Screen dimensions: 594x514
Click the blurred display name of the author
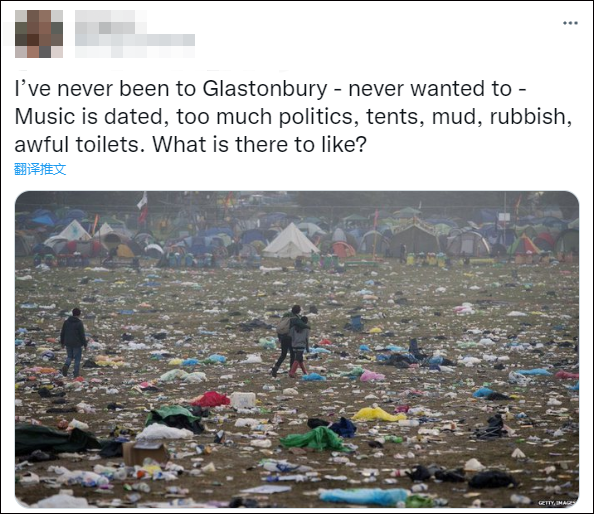(111, 22)
